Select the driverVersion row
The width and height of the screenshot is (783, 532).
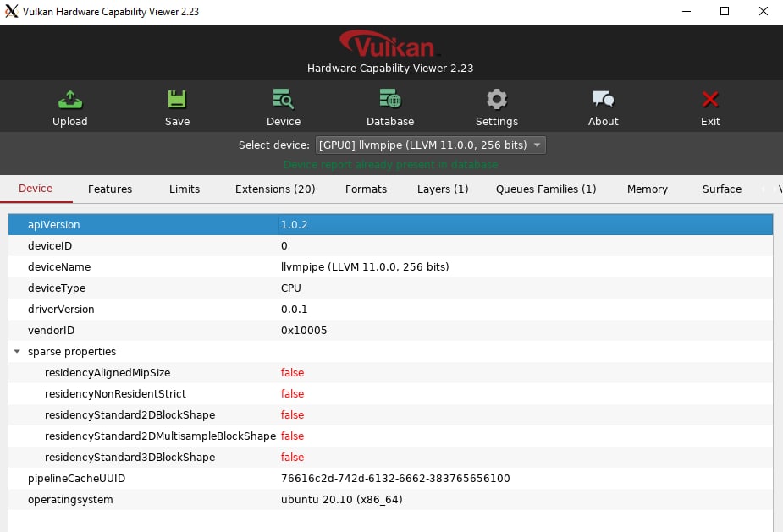pos(390,310)
